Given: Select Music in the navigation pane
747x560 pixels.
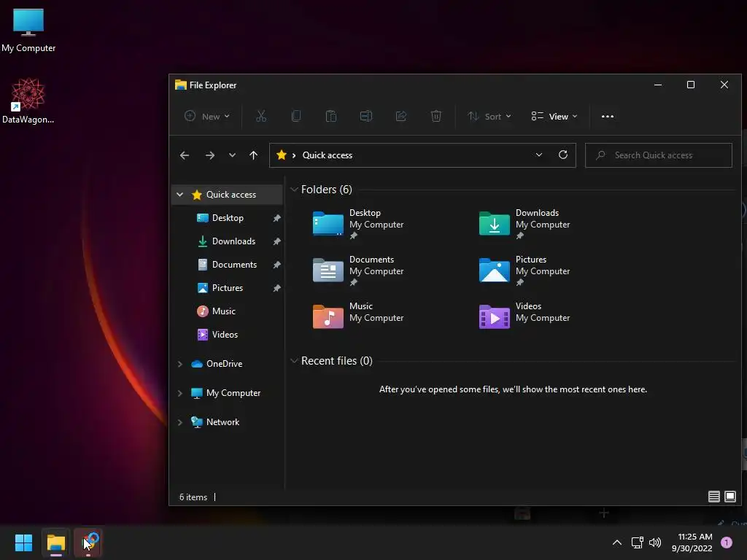Looking at the screenshot, I should (x=223, y=311).
